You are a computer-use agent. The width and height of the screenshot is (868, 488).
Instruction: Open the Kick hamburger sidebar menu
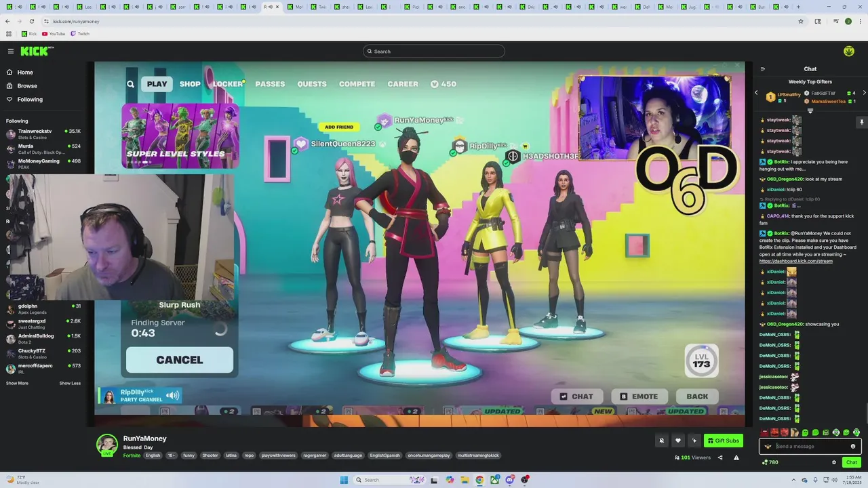point(11,51)
